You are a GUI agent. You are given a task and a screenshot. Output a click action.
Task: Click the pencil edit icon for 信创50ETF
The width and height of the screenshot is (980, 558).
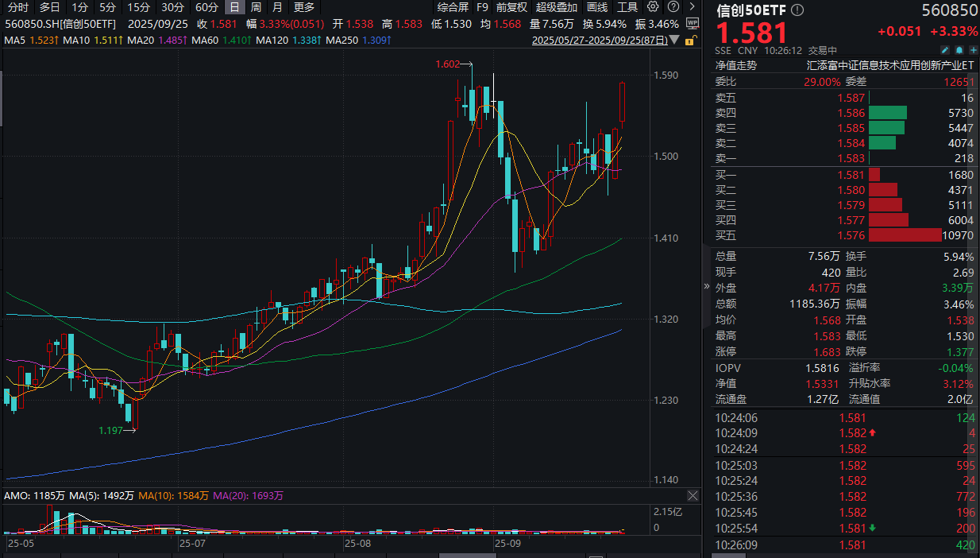[945, 48]
